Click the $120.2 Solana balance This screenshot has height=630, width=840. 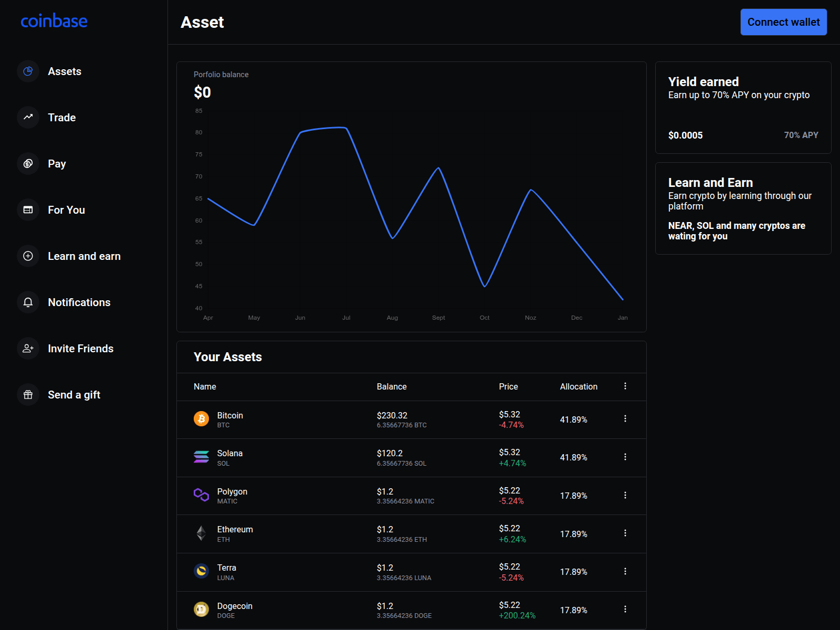[x=390, y=453]
